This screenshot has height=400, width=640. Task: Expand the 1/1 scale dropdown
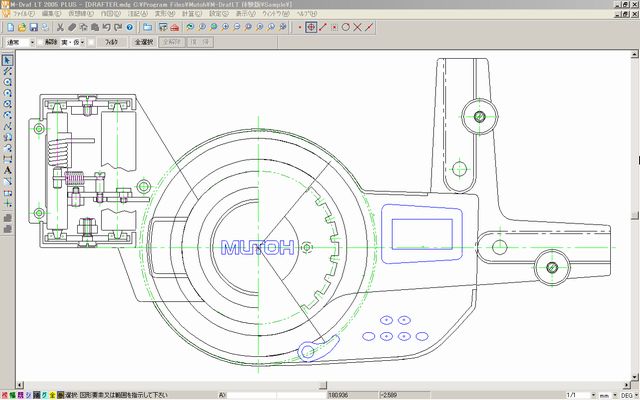(593, 396)
